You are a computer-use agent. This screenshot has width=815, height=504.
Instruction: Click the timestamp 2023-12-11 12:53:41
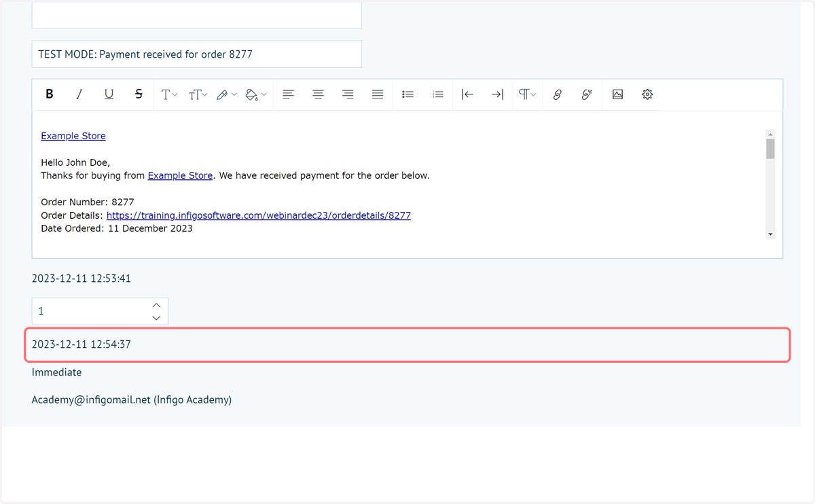click(x=81, y=278)
